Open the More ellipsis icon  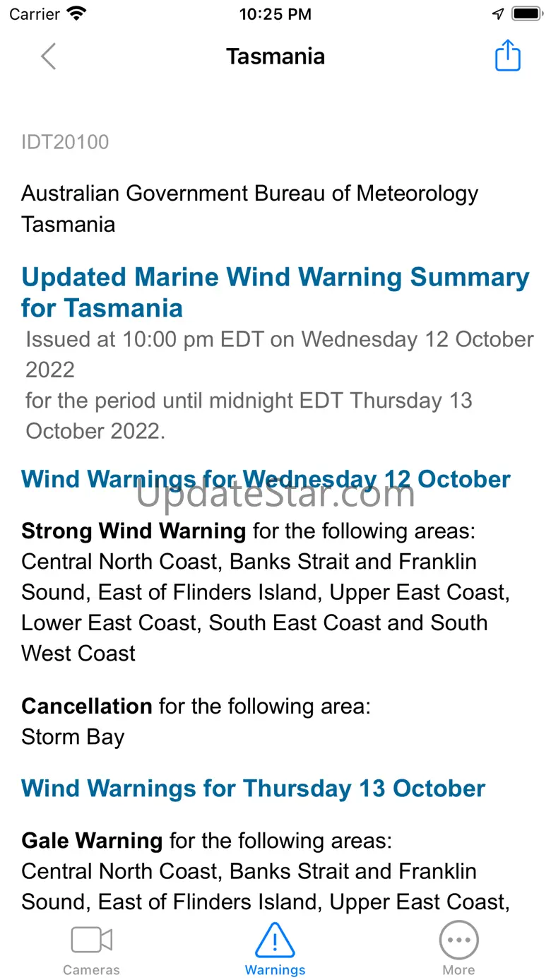(x=458, y=940)
